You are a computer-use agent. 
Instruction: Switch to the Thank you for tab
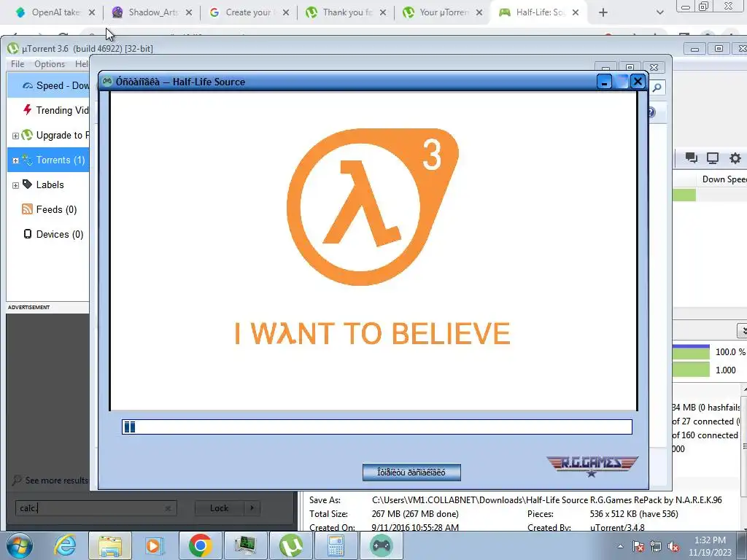pos(347,12)
